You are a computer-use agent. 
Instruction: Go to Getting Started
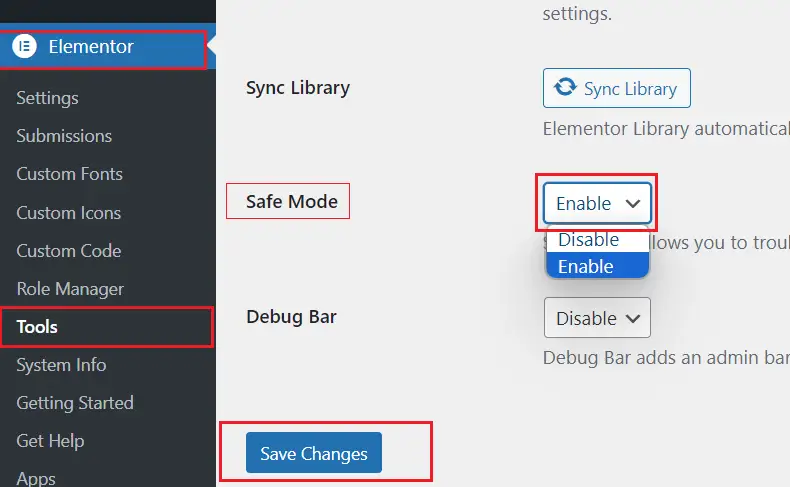click(74, 403)
